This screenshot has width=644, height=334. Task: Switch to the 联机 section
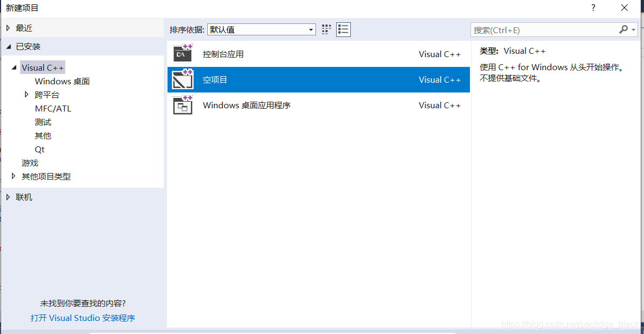point(23,196)
